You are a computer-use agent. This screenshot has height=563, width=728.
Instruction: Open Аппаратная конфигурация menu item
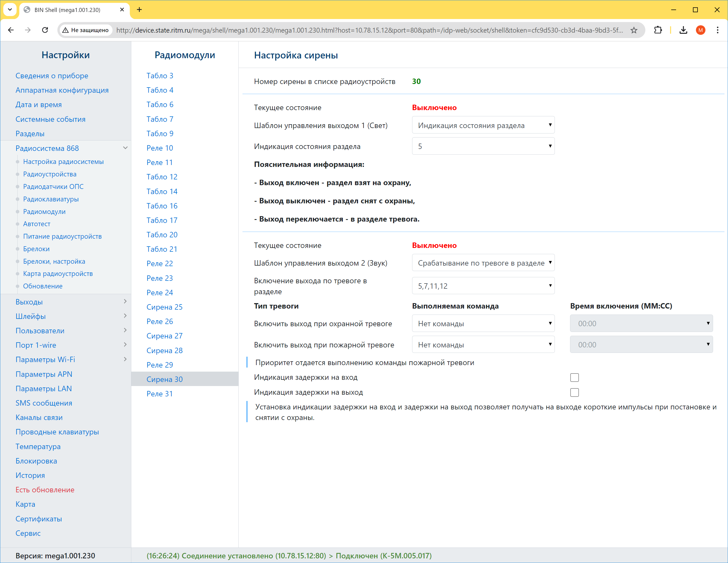[x=62, y=90]
